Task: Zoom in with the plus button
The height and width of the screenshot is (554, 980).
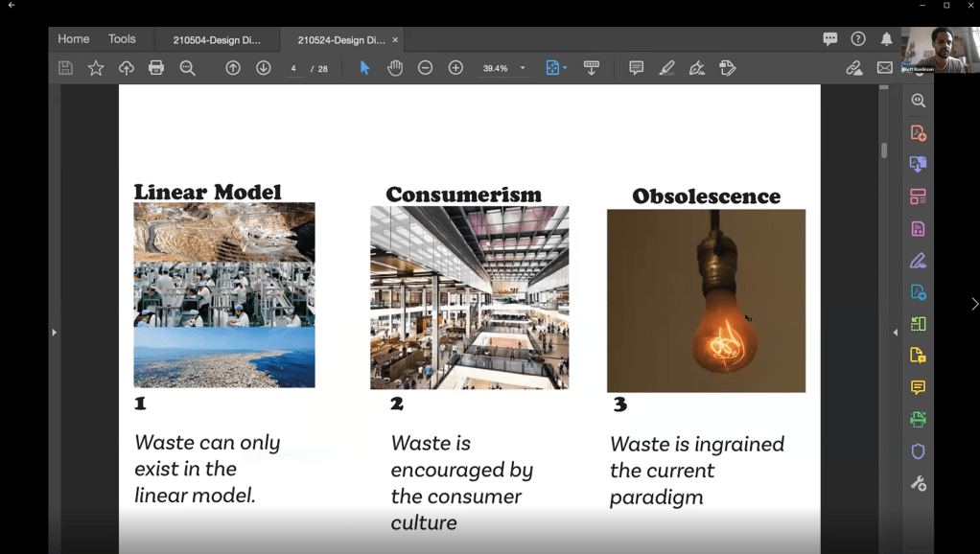Action: (456, 68)
